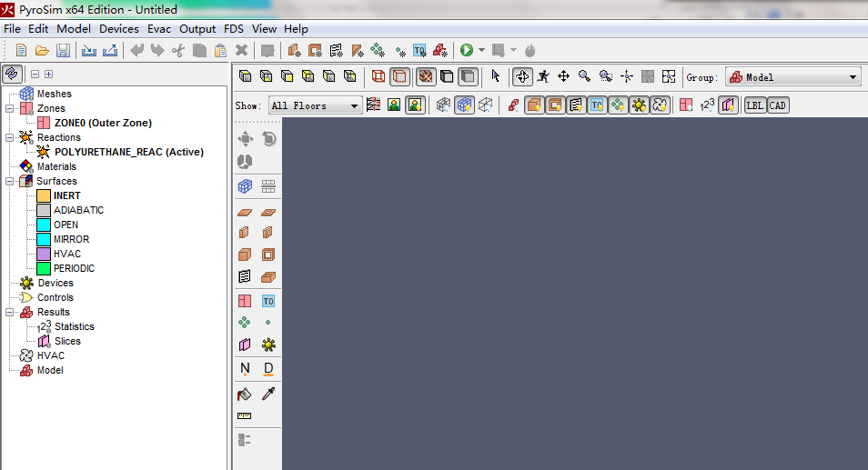The image size is (868, 470).
Task: Toggle the LBL labels display button
Action: (754, 105)
